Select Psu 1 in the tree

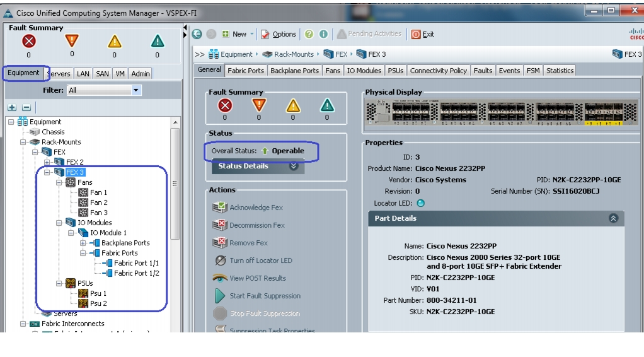(x=98, y=293)
